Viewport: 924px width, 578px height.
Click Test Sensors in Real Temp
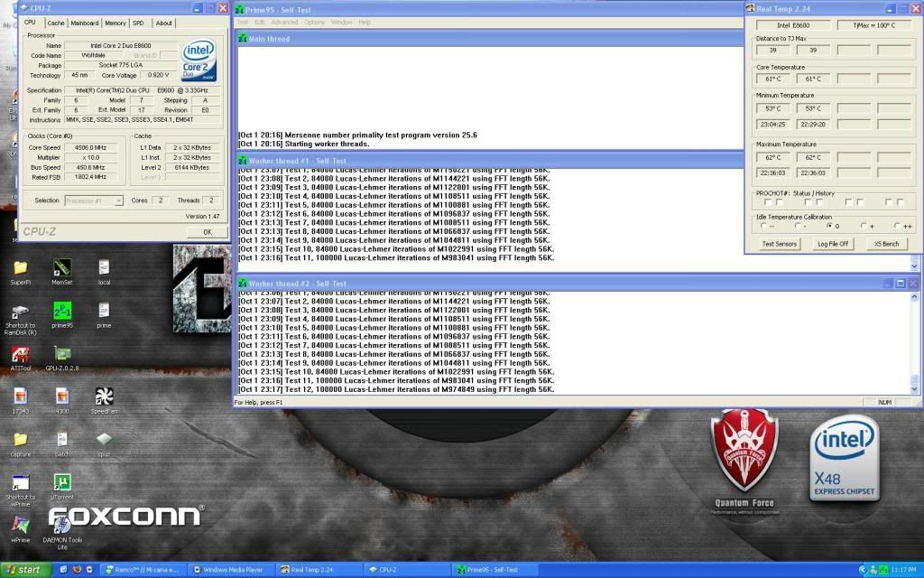click(x=779, y=244)
